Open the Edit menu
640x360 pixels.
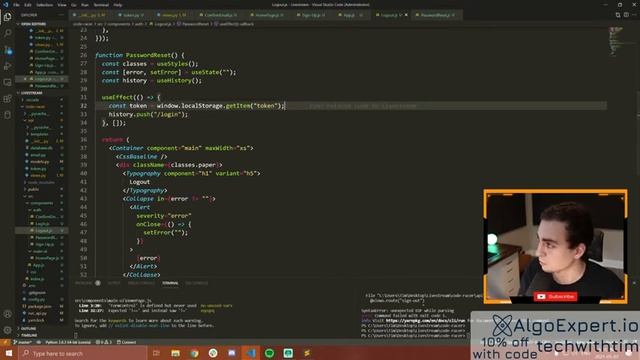pos(28,5)
